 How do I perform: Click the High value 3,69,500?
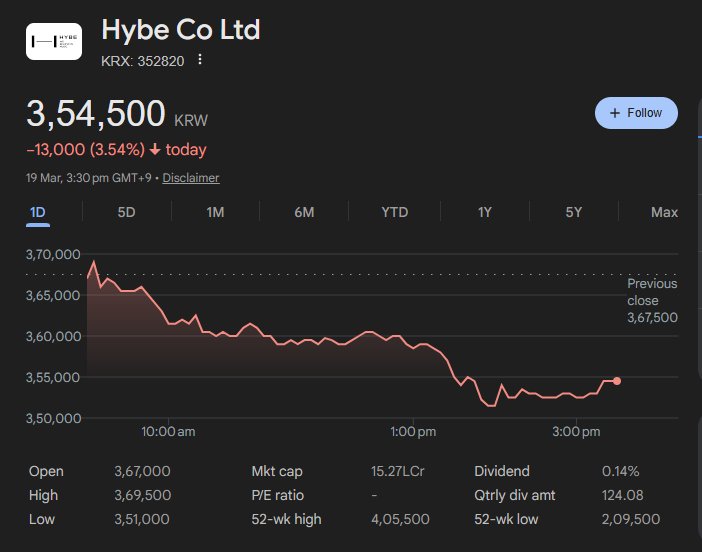tap(142, 495)
